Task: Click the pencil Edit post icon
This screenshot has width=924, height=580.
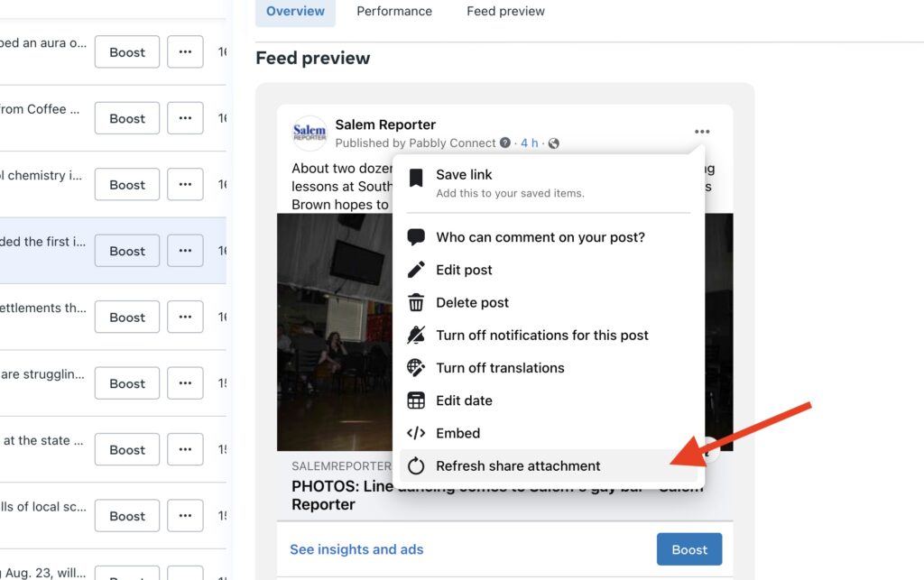Action: pos(416,270)
